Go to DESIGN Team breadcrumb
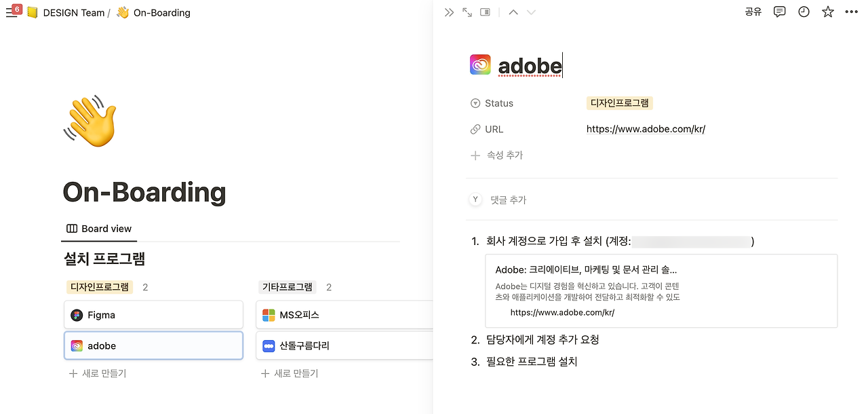 click(74, 12)
